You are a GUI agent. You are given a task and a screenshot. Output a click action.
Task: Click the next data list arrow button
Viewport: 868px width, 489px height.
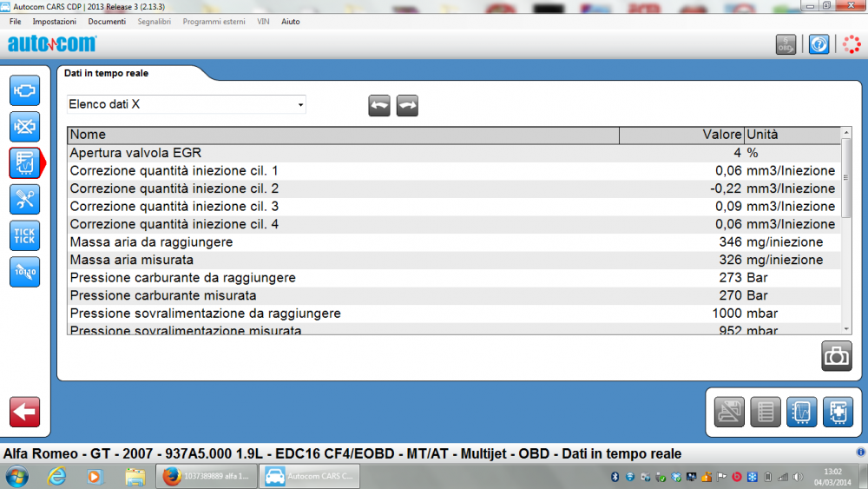point(407,105)
